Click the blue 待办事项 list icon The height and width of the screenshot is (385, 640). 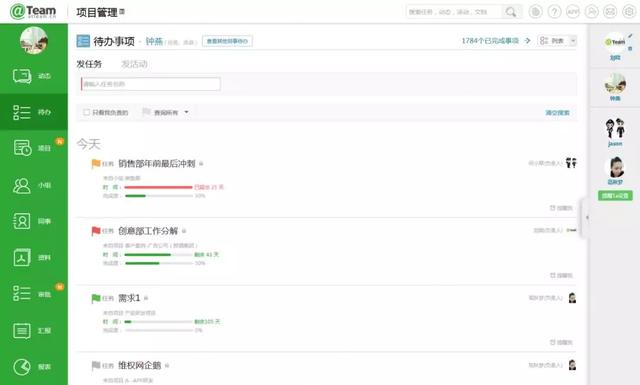(83, 41)
